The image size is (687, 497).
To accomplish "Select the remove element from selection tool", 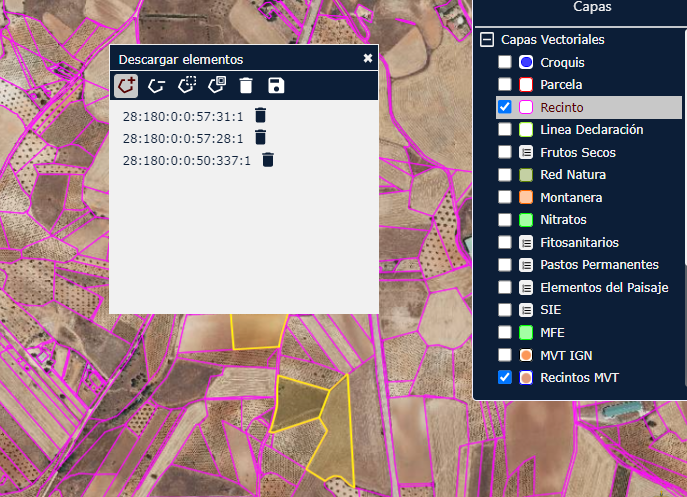I will click(x=156, y=86).
